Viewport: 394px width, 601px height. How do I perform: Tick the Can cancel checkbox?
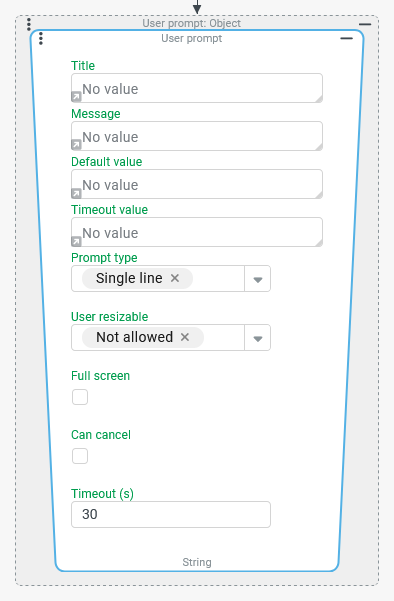point(80,456)
